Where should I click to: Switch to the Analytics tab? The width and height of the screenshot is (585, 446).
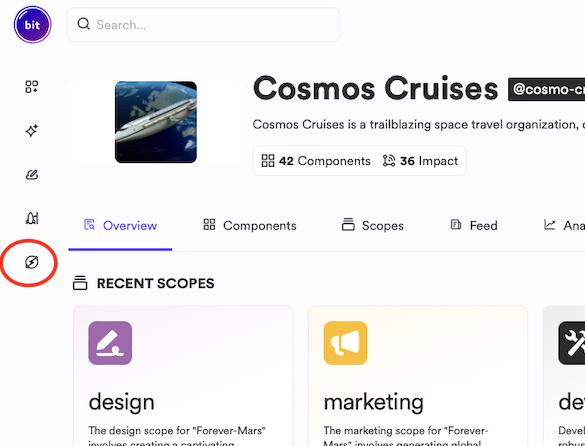point(564,225)
